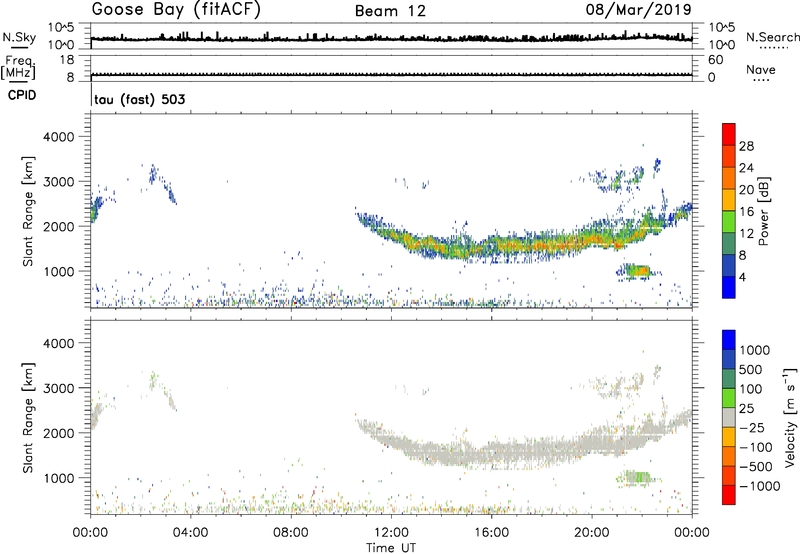This screenshot has width=800, height=554.
Task: Pick the yellow segment of Power color bar
Action: (x=729, y=200)
